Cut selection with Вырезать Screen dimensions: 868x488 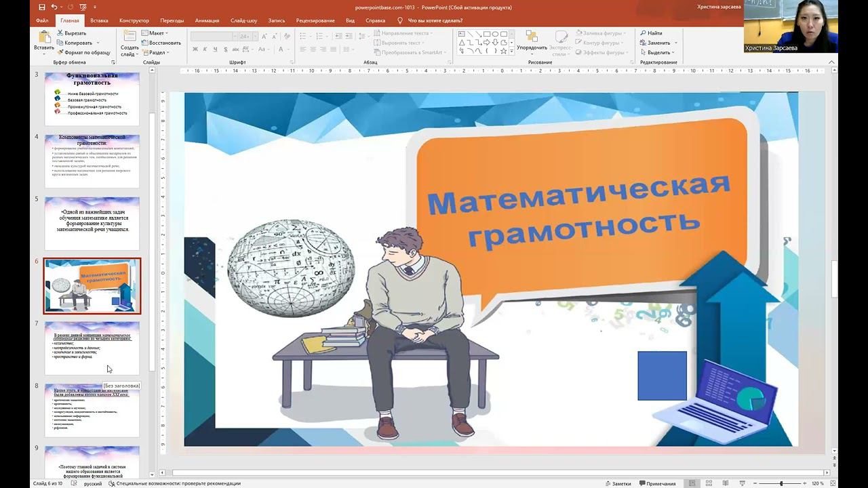71,33
